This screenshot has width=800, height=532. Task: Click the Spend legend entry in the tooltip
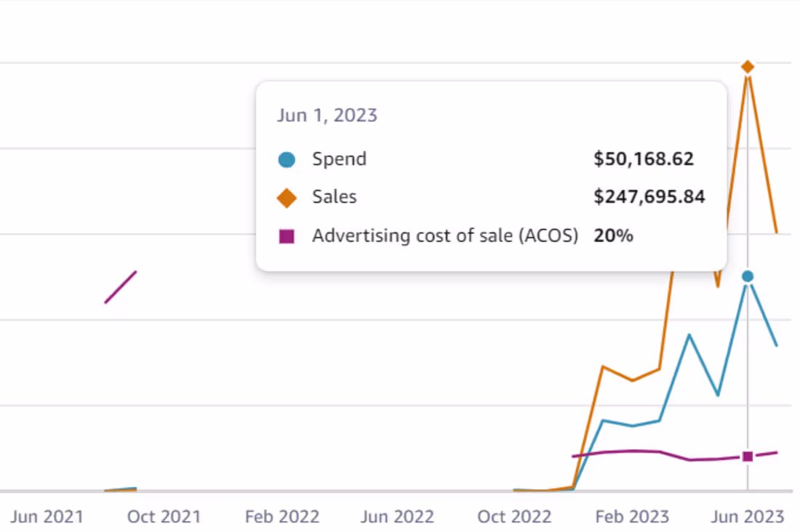click(x=339, y=158)
